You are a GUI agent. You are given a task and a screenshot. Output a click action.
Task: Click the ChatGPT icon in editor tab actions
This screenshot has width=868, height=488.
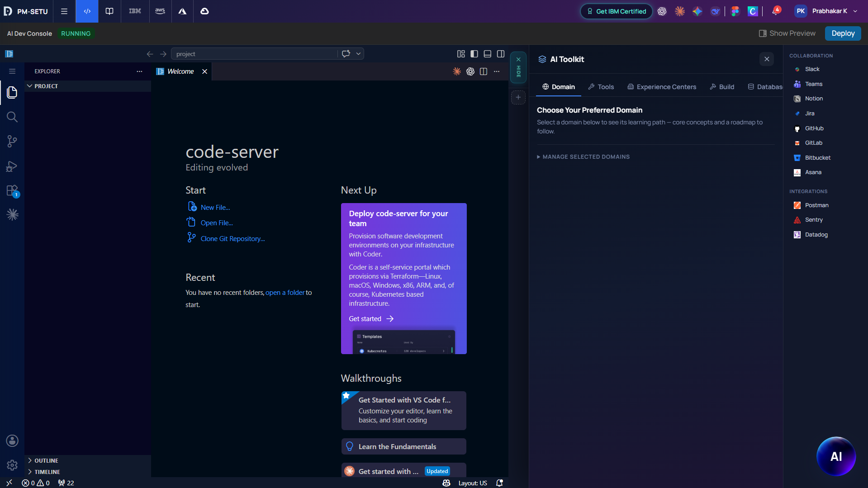click(470, 71)
